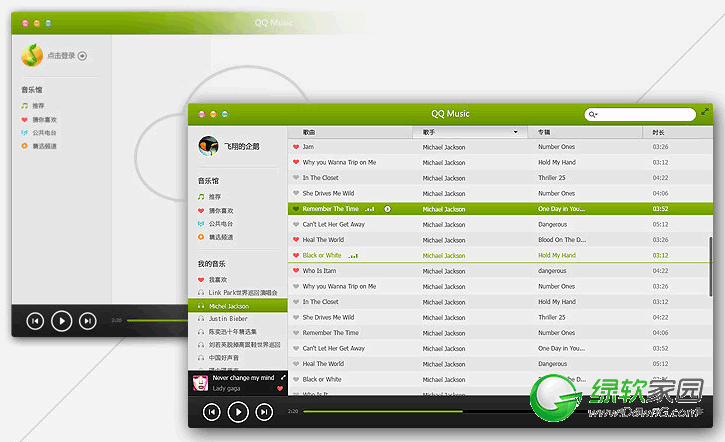725x442 pixels.
Task: Open 推荐 in the back window sidebar
Action: tap(38, 106)
